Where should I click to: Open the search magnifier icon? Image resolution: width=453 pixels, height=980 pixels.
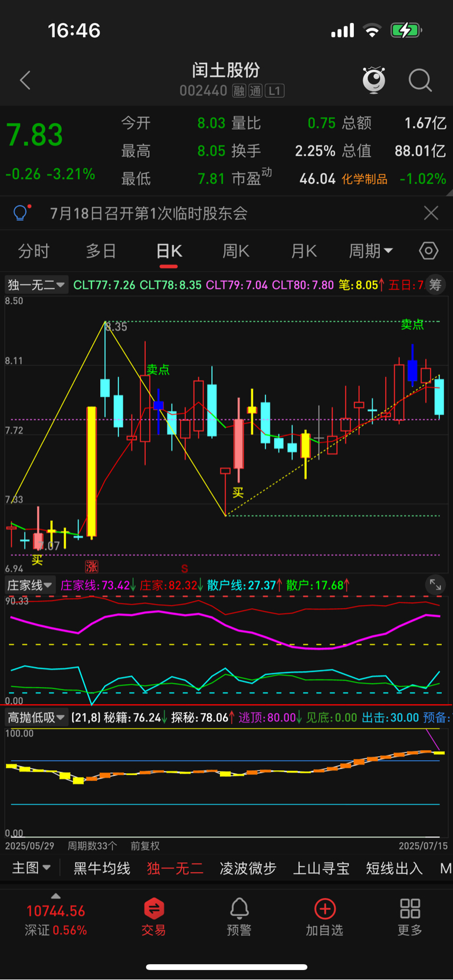[420, 80]
